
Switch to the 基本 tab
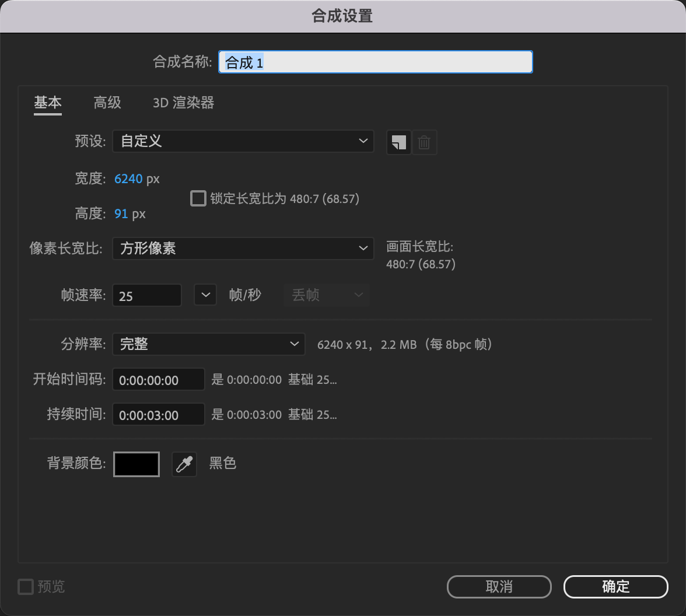(48, 103)
